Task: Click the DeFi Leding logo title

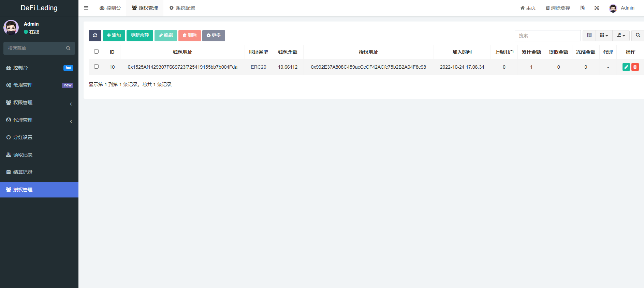Action: [x=39, y=8]
